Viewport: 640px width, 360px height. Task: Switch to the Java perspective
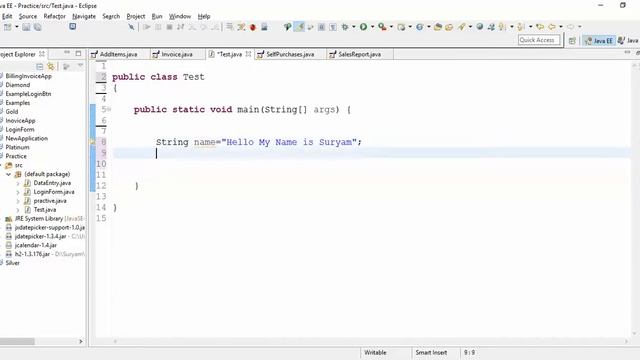coord(628,40)
